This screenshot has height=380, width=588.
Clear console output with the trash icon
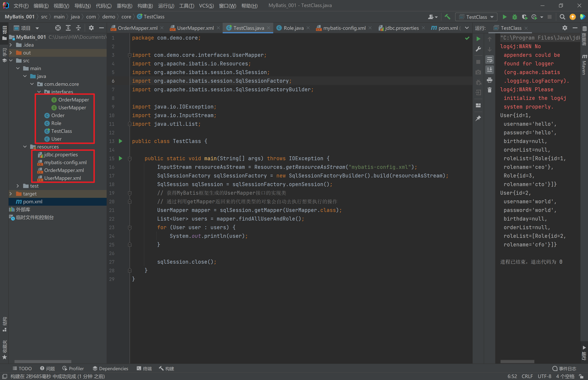coord(489,90)
